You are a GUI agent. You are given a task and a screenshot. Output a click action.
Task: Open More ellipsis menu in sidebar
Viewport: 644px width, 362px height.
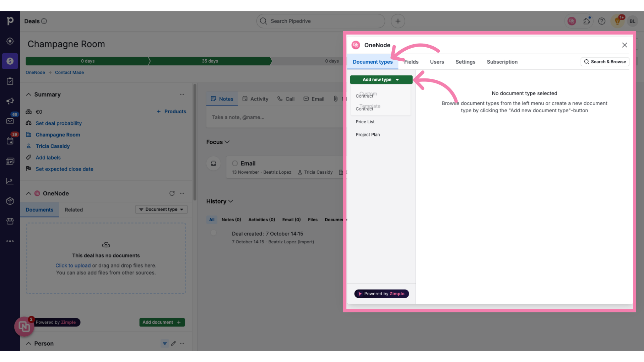coord(10,241)
